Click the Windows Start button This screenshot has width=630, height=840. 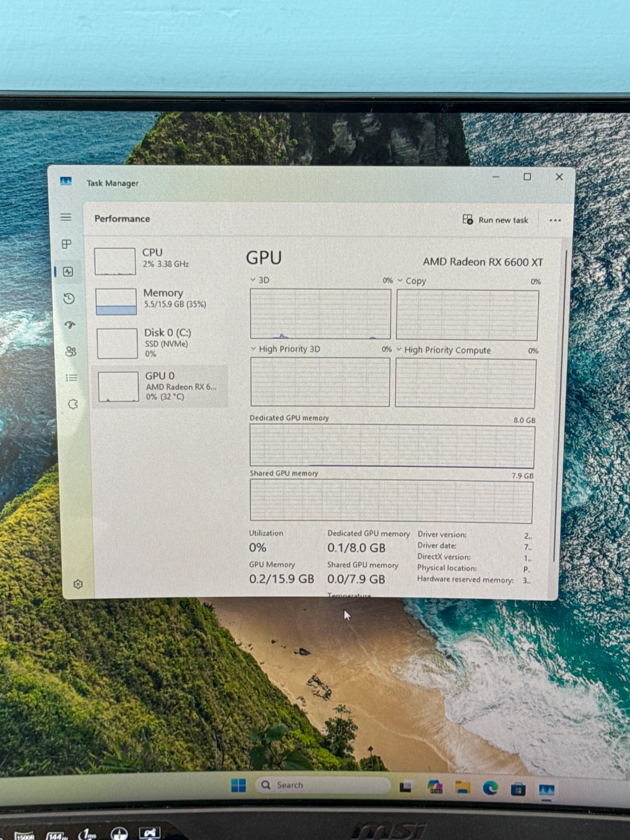coord(239,785)
